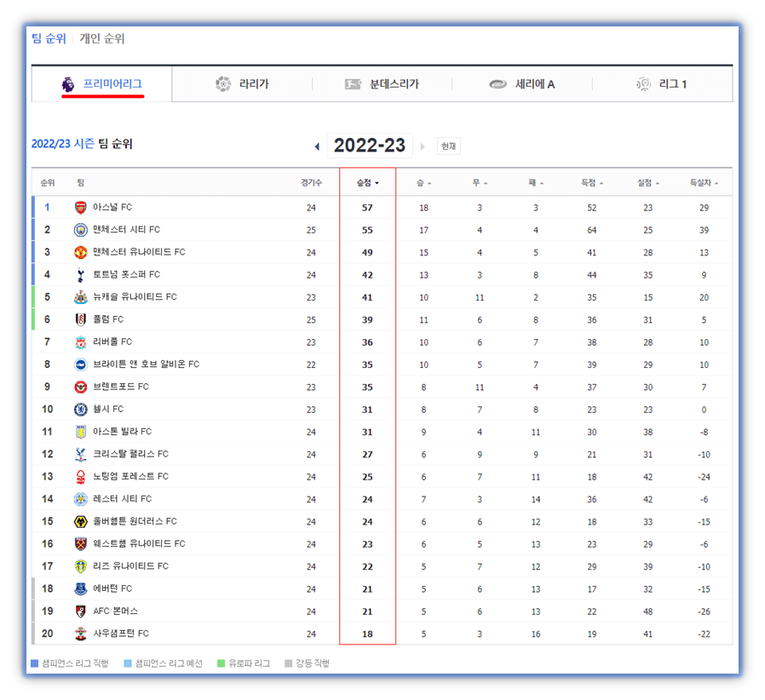Click the Liverpool FC crest icon

[x=80, y=342]
